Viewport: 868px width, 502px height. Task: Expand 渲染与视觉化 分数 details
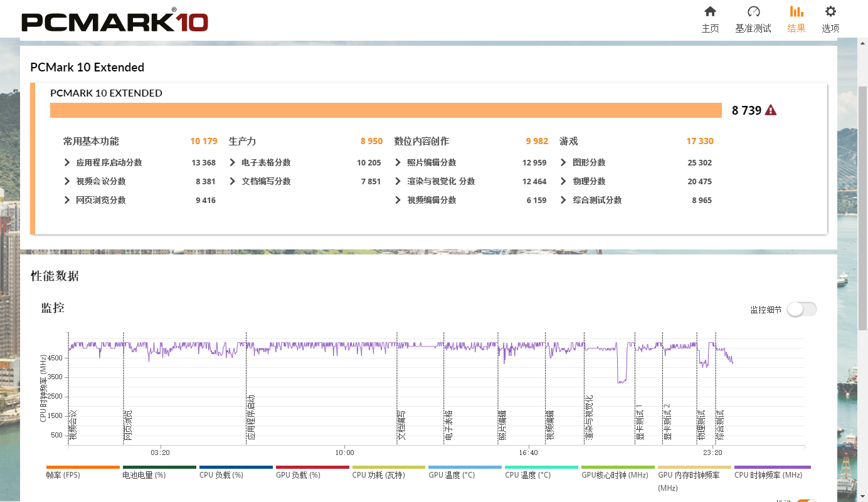point(398,181)
